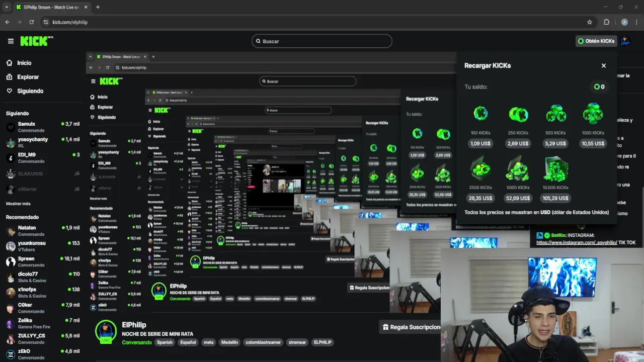Open offline SLAKUN10 channel
Viewport: 644px width, 362px height.
pos(42,173)
